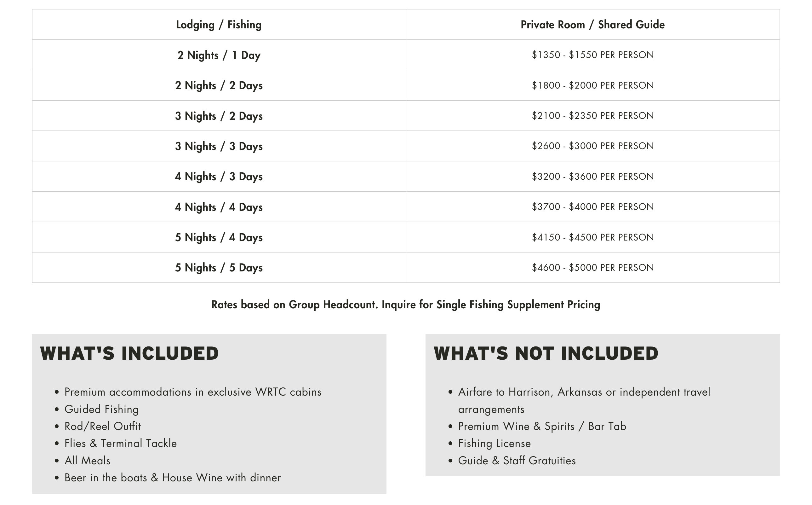Click the "What's Included" heading
The image size is (812, 505).
tap(129, 353)
